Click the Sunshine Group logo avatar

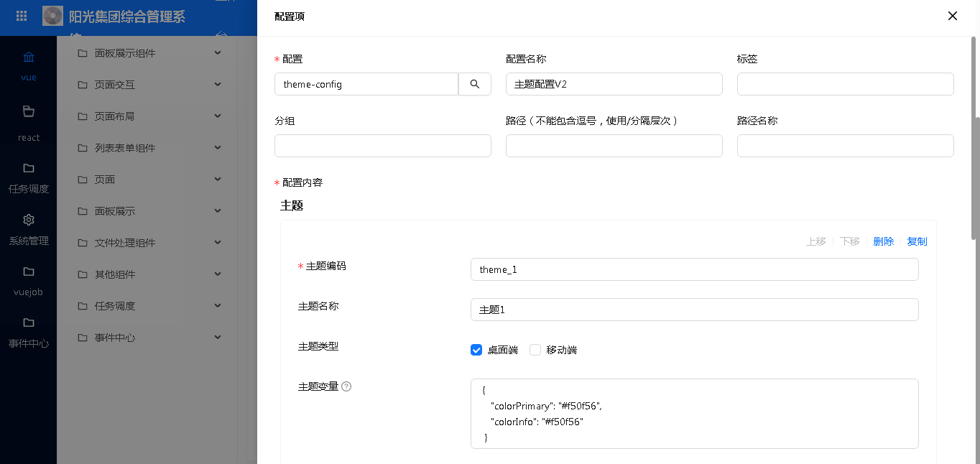coord(53,16)
